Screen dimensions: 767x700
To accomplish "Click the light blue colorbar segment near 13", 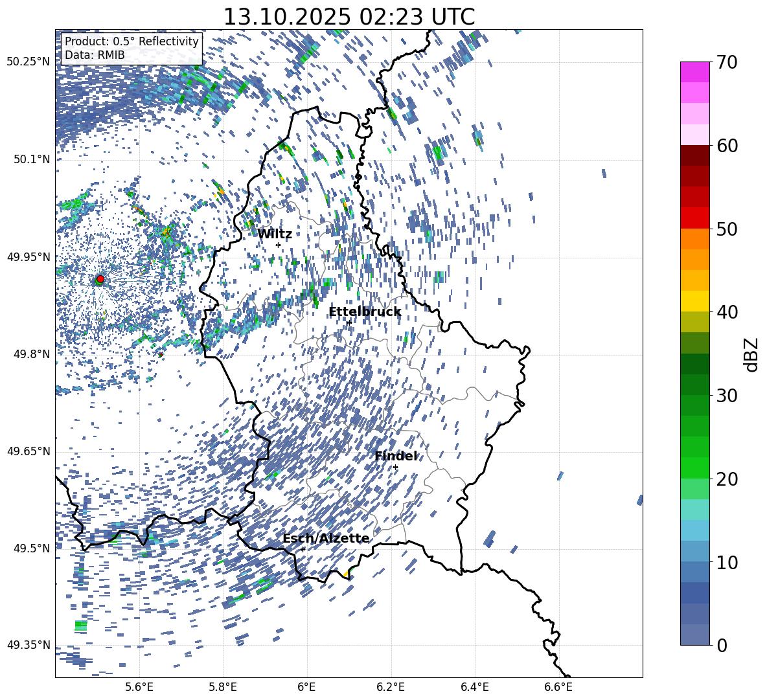I will click(x=695, y=531).
